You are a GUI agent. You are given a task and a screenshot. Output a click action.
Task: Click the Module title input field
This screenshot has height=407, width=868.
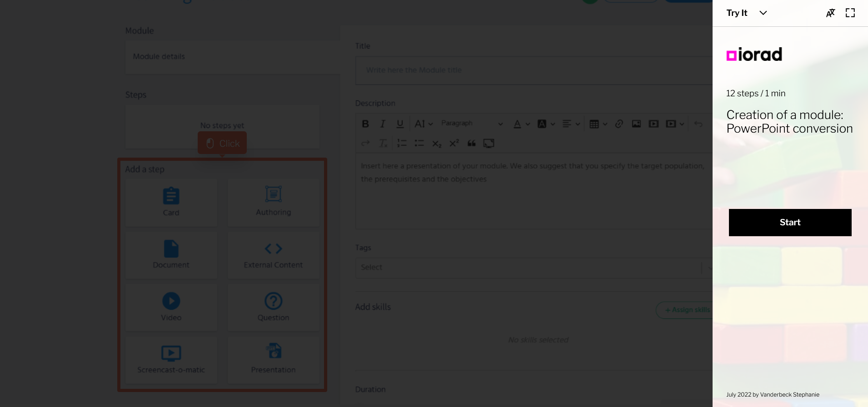[532, 70]
